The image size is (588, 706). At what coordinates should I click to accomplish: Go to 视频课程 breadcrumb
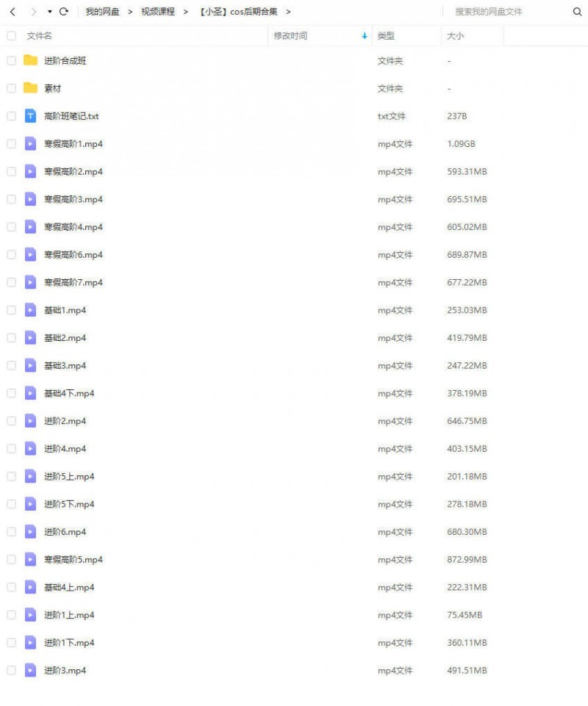[x=158, y=12]
